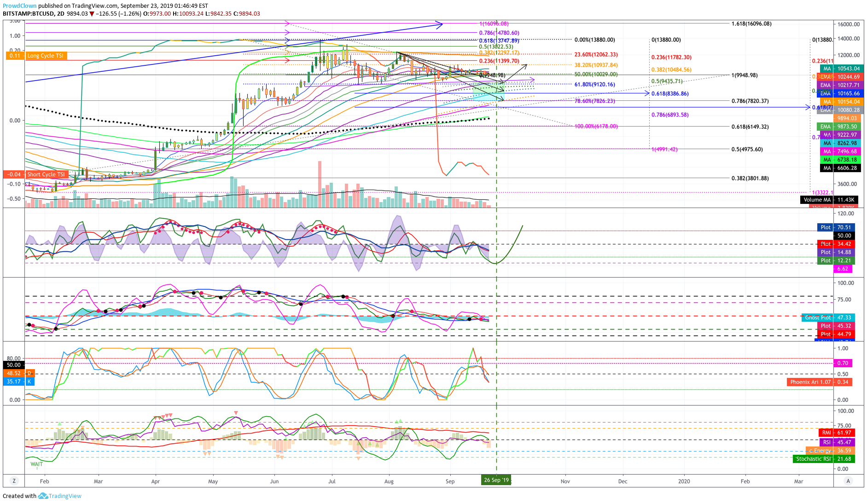Click the Plot 70.51 indicator label

(x=836, y=227)
